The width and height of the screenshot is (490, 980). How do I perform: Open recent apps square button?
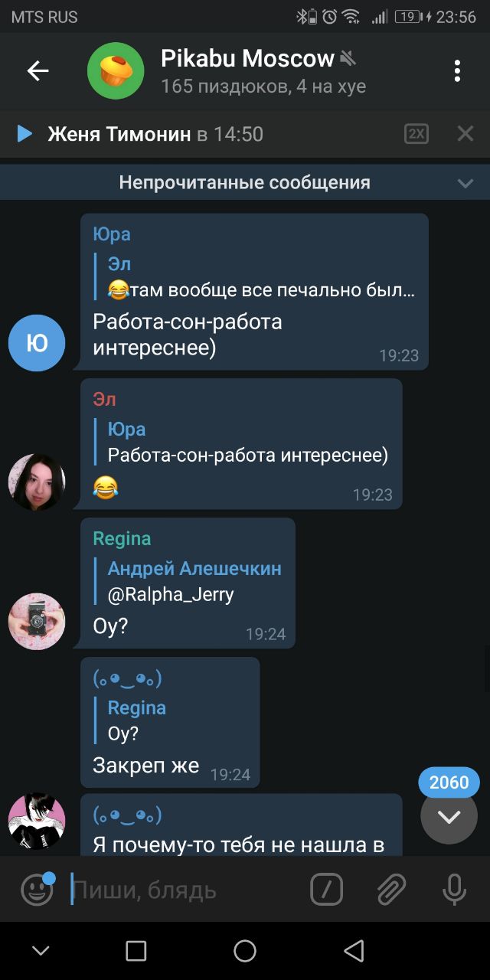pyautogui.click(x=136, y=951)
